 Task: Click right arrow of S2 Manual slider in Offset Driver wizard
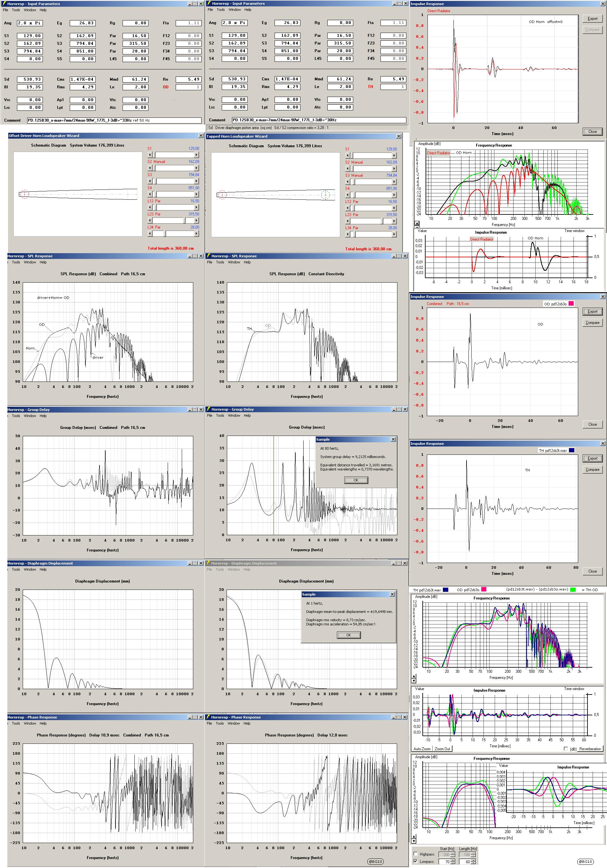tap(196, 168)
